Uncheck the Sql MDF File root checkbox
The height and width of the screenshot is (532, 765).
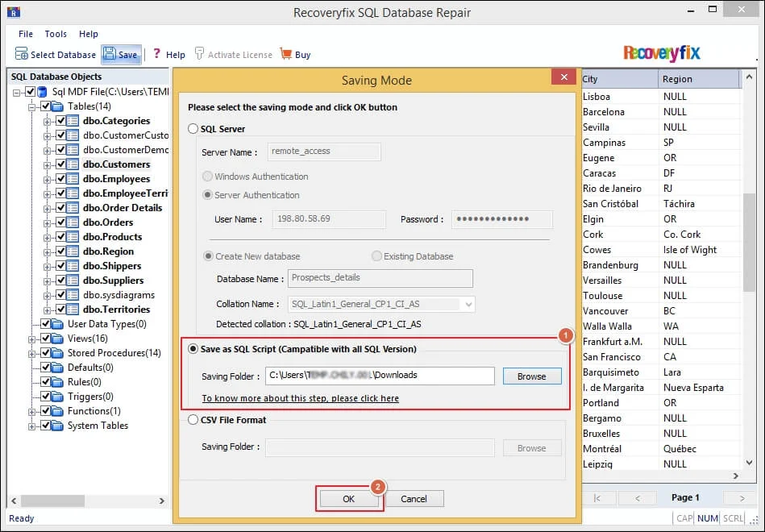pyautogui.click(x=31, y=92)
